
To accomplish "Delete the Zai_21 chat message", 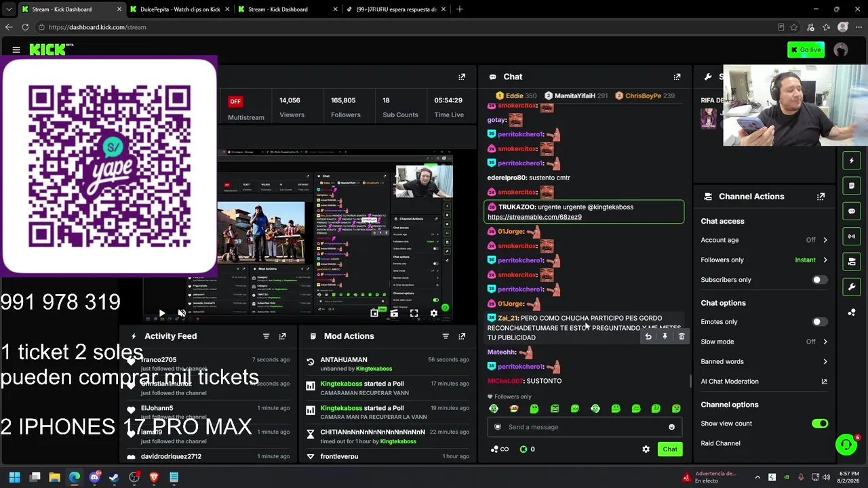I will (682, 337).
